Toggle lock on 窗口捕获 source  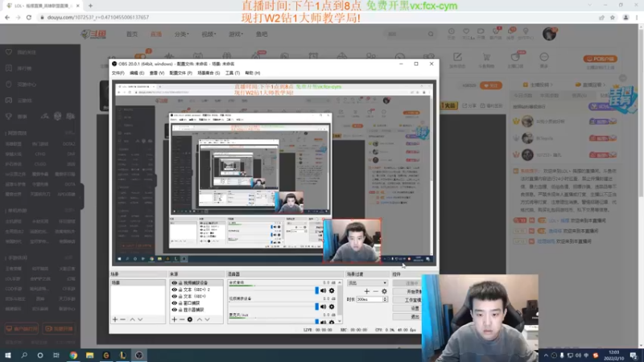click(x=180, y=303)
